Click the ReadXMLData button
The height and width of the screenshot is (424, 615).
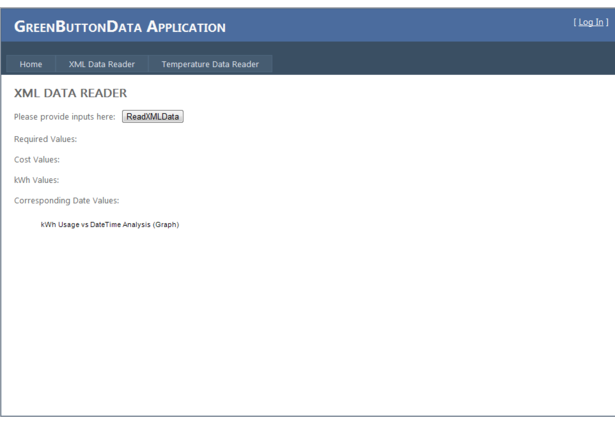pyautogui.click(x=153, y=116)
